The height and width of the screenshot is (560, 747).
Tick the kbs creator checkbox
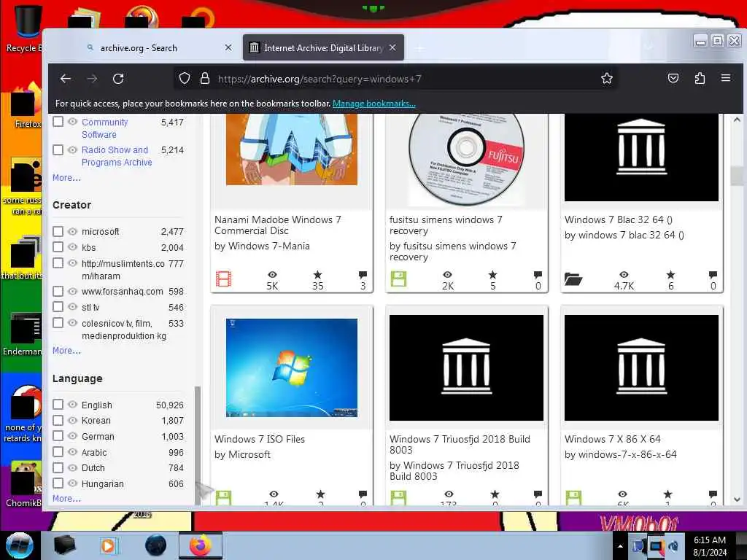click(x=58, y=247)
